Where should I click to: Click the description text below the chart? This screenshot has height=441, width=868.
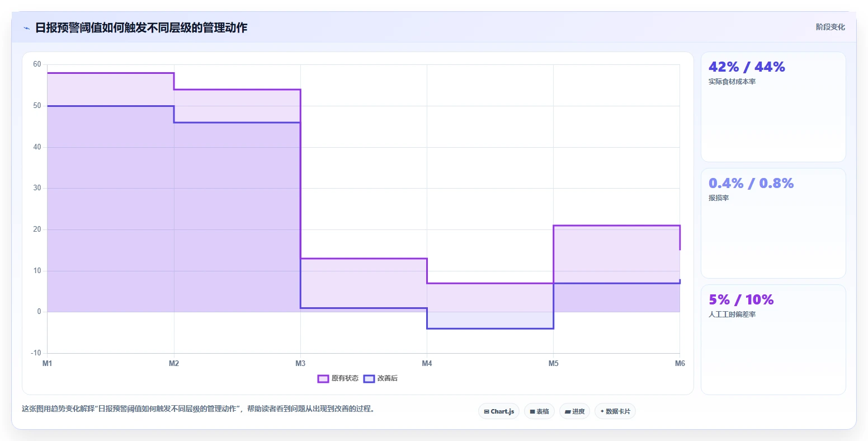tap(198, 409)
